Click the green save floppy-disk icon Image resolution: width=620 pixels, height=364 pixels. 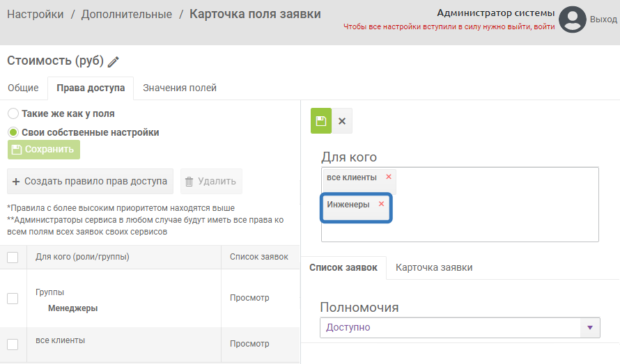point(321,121)
